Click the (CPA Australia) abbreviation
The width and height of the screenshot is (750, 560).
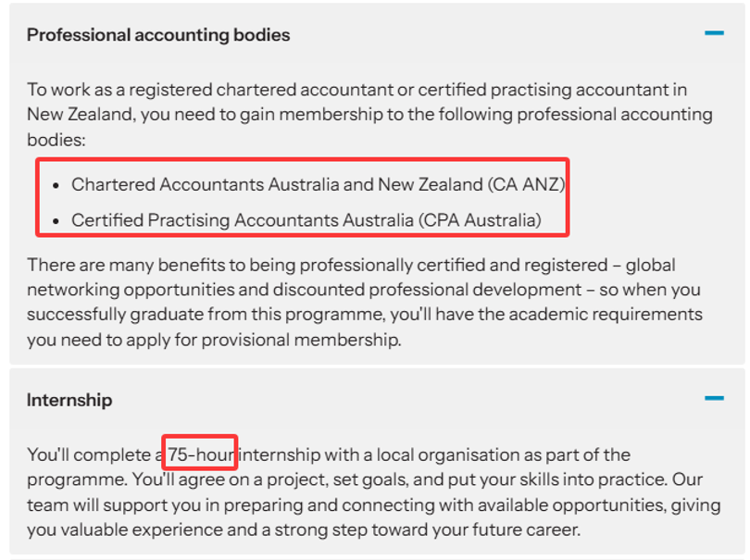(479, 220)
